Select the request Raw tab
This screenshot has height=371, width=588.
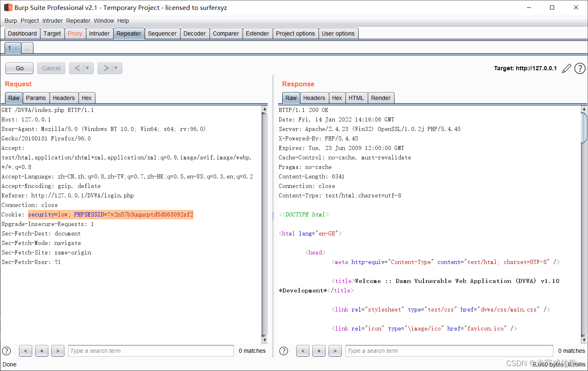pos(14,98)
